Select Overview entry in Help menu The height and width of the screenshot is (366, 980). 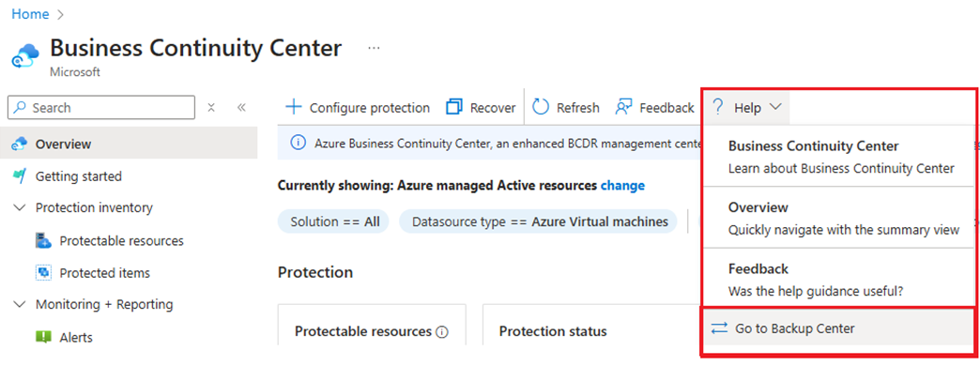coord(839,218)
